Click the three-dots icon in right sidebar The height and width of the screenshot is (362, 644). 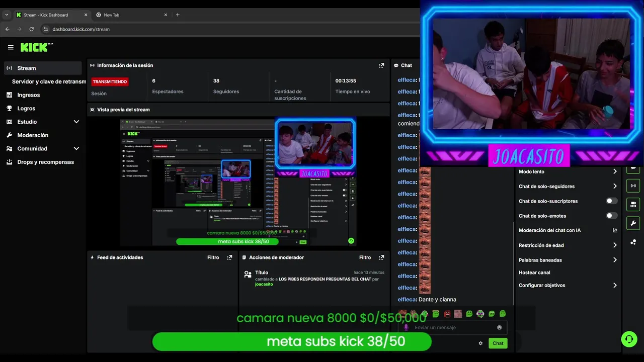click(633, 242)
